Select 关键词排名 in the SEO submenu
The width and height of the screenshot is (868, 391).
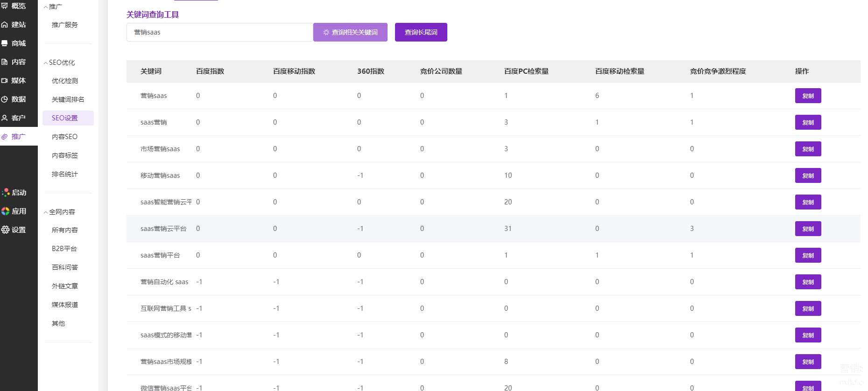pyautogui.click(x=68, y=99)
